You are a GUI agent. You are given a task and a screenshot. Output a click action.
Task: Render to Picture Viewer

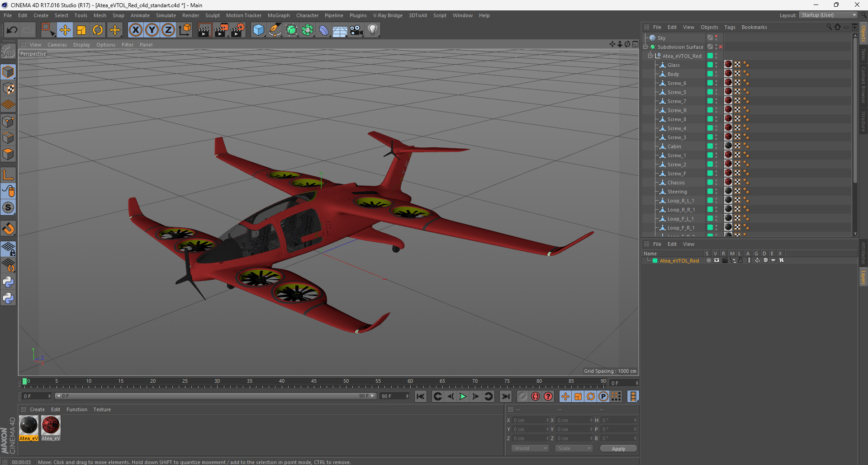[x=221, y=30]
